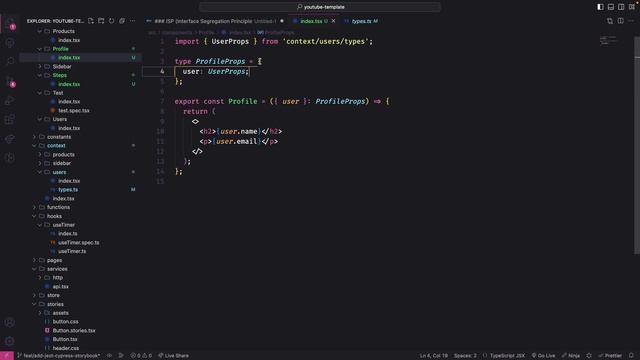Click Ln 4, Col 19 cursor position
The image size is (640, 360).
tap(434, 356)
